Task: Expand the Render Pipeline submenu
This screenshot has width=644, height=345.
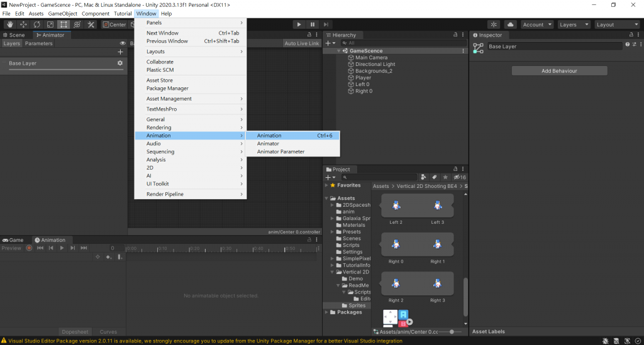Action: click(191, 194)
